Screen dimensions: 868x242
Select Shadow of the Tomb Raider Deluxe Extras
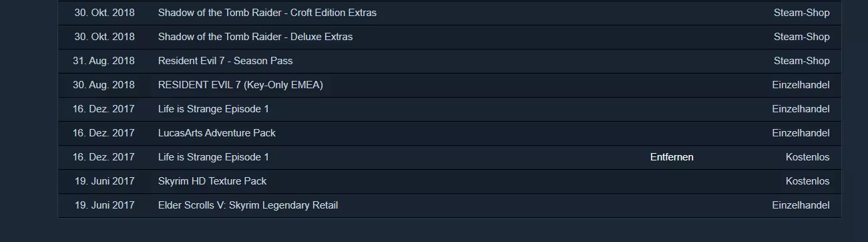pyautogui.click(x=255, y=37)
